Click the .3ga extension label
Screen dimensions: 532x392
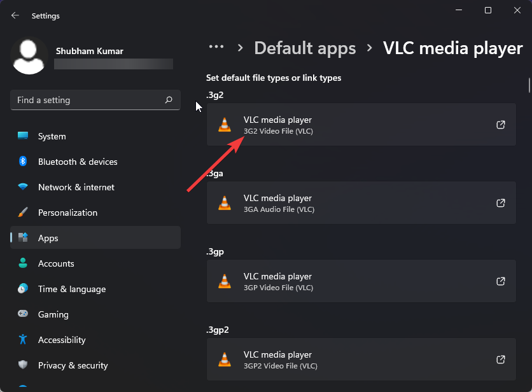[x=214, y=174]
